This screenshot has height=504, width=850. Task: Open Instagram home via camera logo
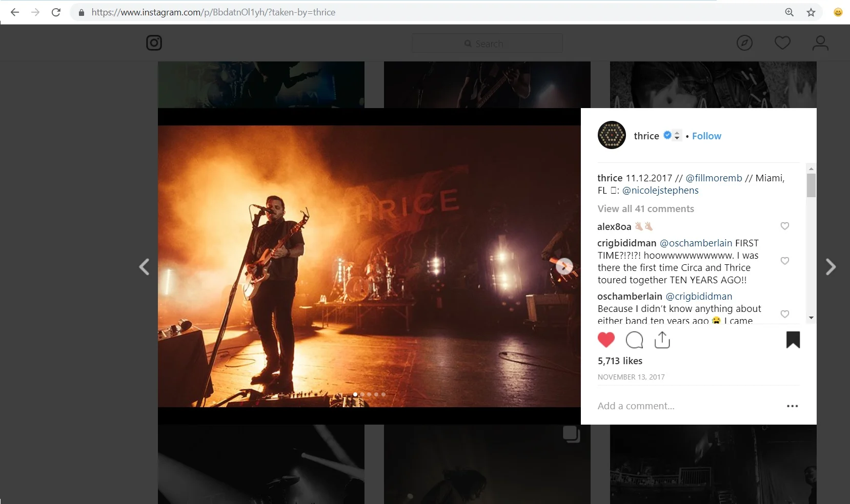coord(154,43)
